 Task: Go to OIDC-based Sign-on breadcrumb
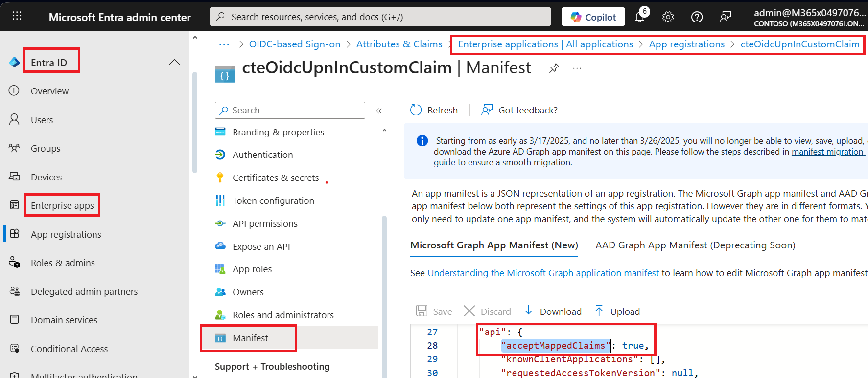click(295, 44)
